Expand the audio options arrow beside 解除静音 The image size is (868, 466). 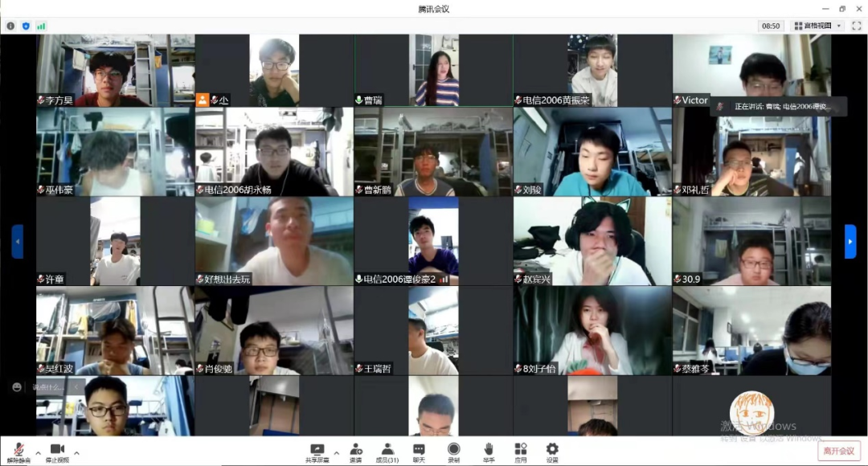click(39, 452)
